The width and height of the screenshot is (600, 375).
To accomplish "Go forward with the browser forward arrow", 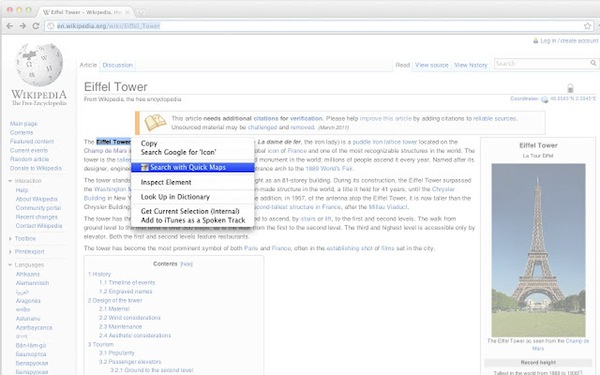I will (x=23, y=26).
